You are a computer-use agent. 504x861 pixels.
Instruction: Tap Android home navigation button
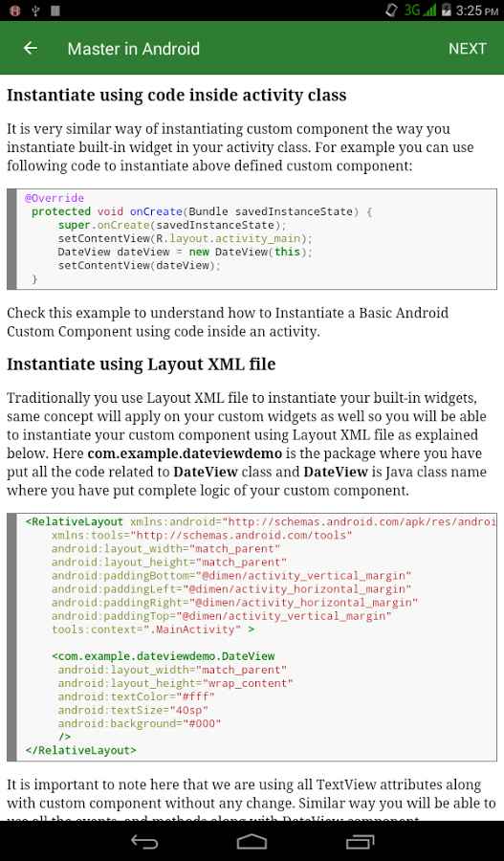252,841
